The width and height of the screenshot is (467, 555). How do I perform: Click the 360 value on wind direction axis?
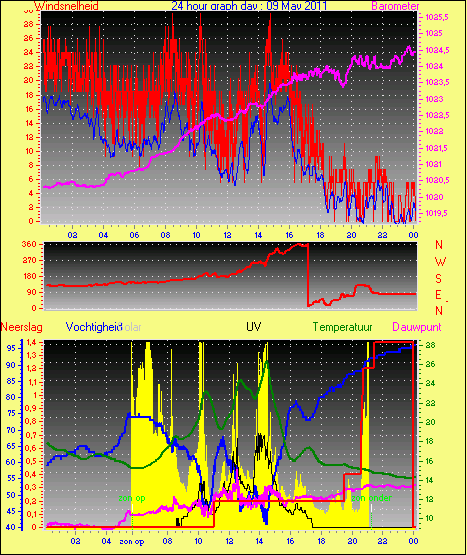point(29,244)
